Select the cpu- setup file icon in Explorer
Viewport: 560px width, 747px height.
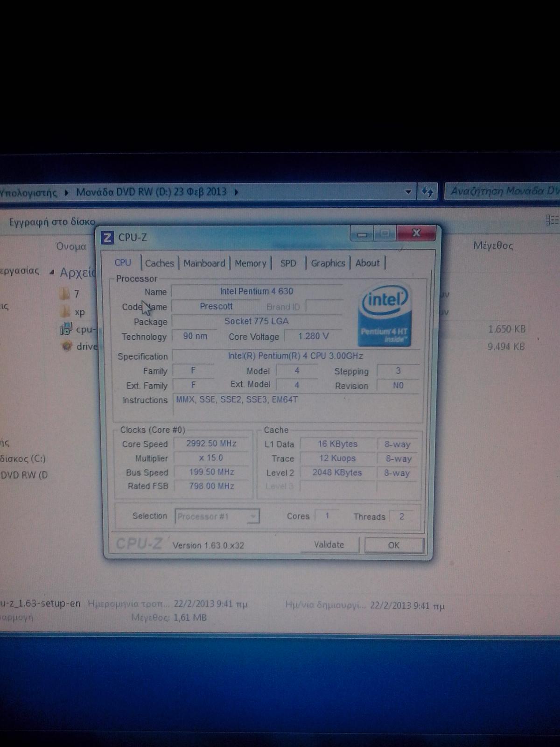pyautogui.click(x=66, y=329)
